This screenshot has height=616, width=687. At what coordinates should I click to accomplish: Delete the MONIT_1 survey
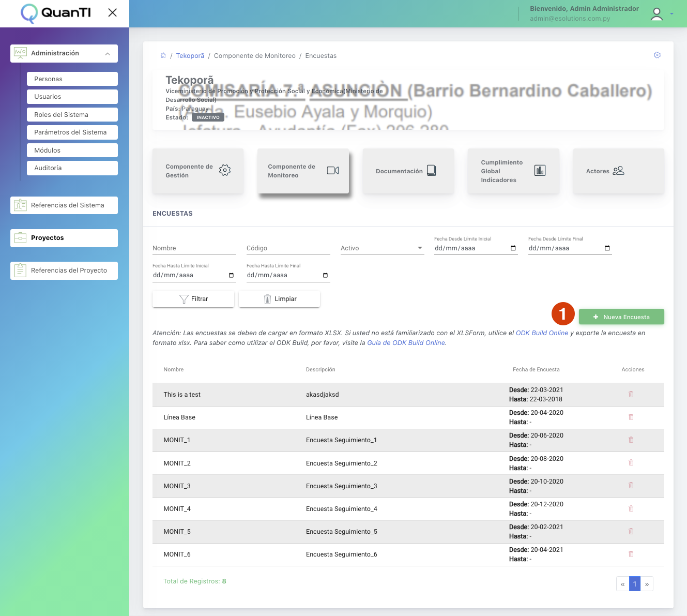[x=631, y=440]
